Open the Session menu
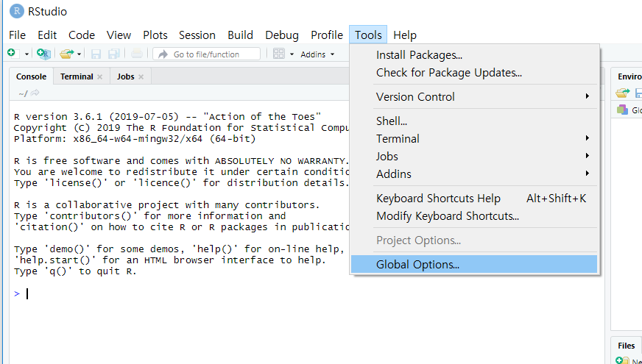 click(197, 35)
